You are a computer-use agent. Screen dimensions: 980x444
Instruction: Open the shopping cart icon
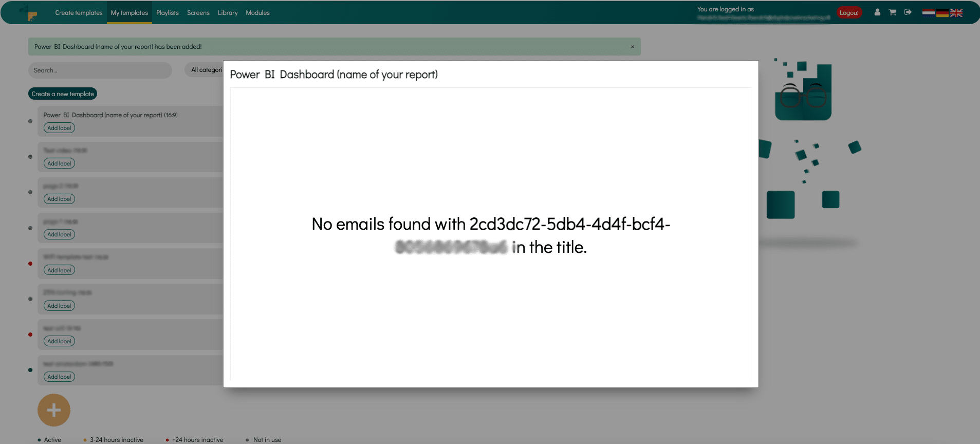point(893,12)
